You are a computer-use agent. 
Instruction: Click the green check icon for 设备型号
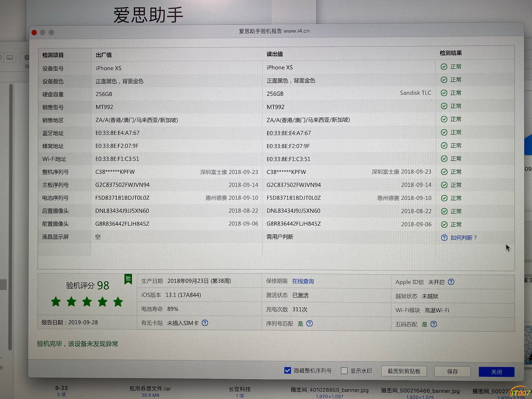[444, 67]
